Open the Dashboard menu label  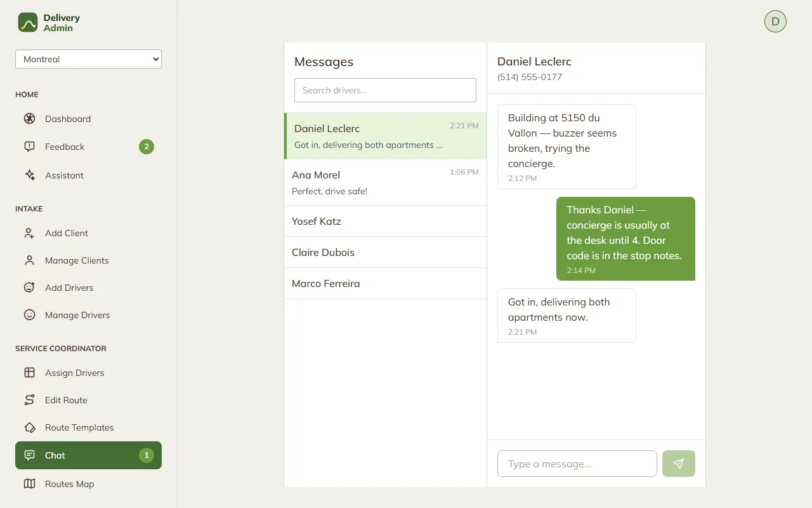[x=68, y=119]
